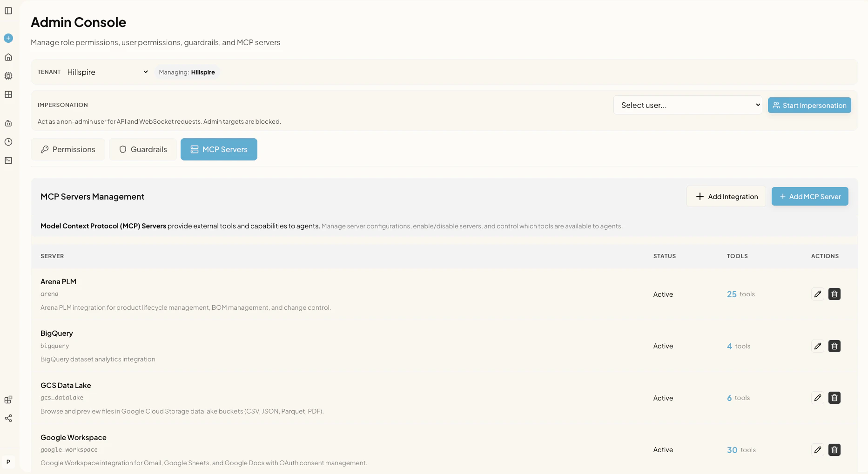Open the 30 tools link for Google Workspace
The image size is (868, 474).
point(741,450)
